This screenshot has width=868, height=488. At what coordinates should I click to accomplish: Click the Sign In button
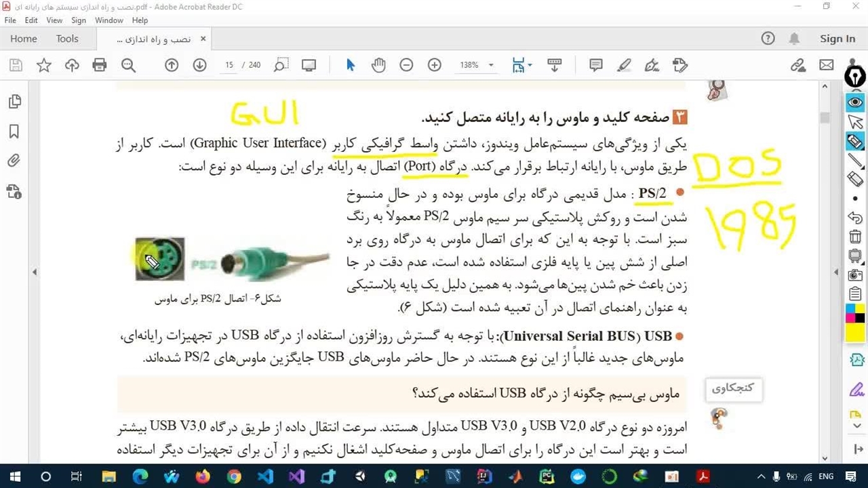click(837, 39)
